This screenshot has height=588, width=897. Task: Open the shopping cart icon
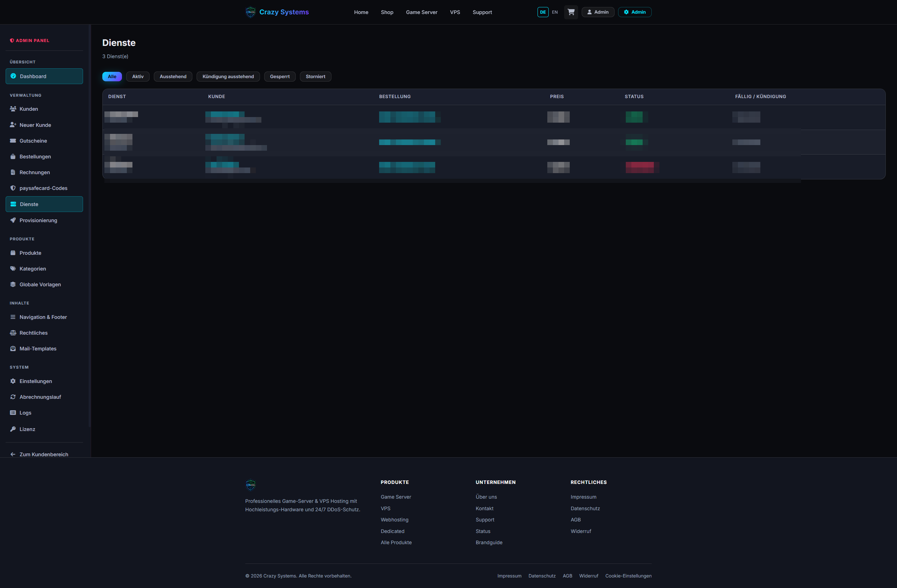[x=571, y=12]
